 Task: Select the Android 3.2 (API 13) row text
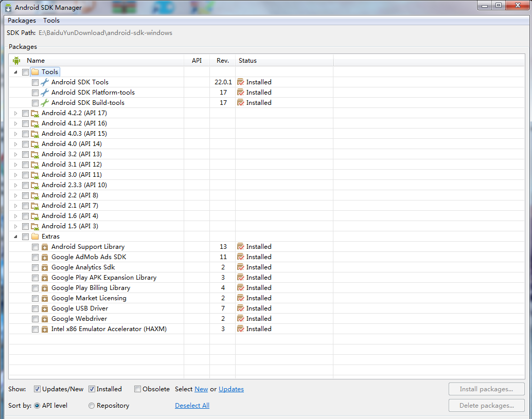(x=72, y=154)
